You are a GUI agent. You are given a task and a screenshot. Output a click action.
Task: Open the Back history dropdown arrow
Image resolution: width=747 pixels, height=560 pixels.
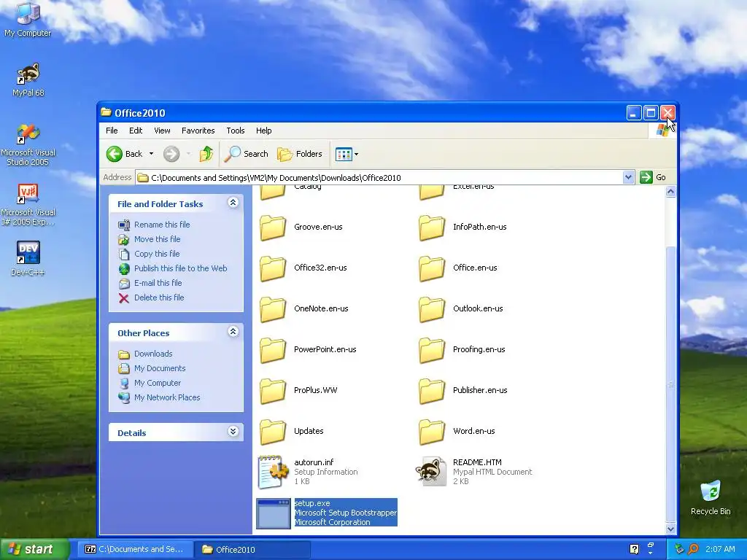point(151,154)
